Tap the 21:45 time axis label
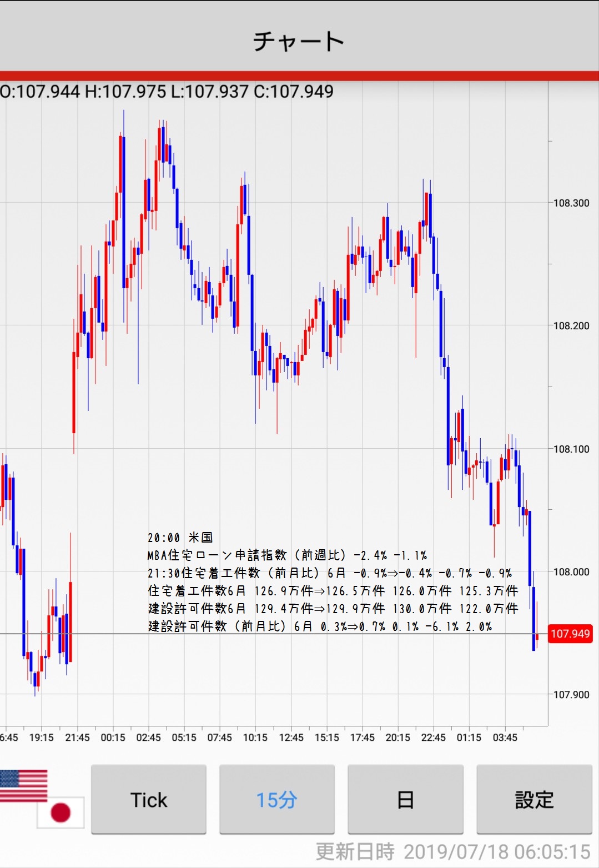This screenshot has width=599, height=868. [77, 737]
